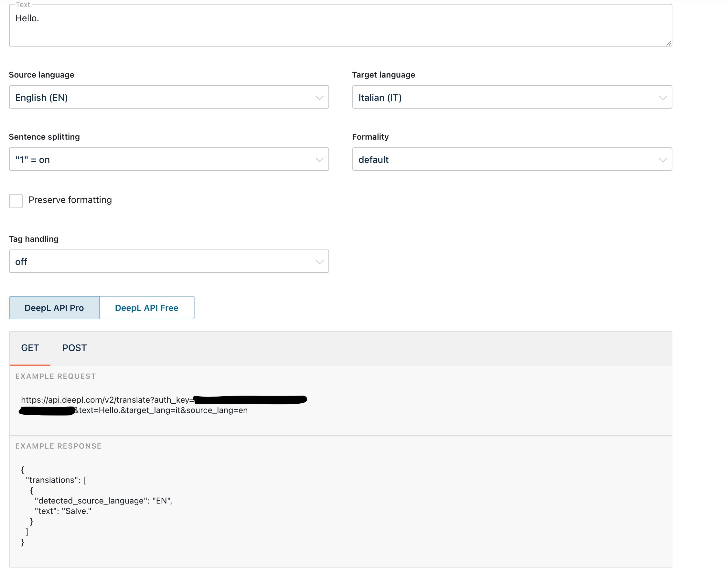Viewport: 728px width, 574px height.
Task: Open the Italian (IT) target dropdown
Action: 504,98
